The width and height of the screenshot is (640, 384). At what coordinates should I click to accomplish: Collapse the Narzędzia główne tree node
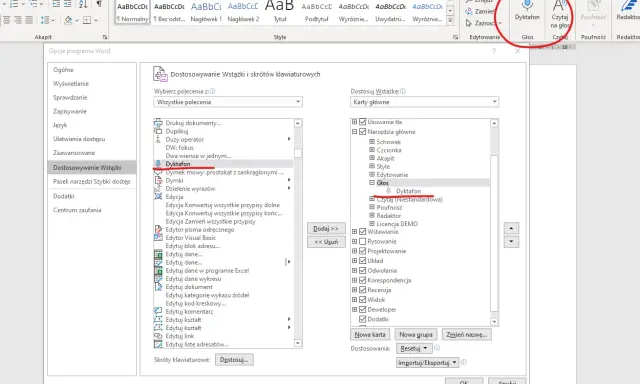coord(354,132)
